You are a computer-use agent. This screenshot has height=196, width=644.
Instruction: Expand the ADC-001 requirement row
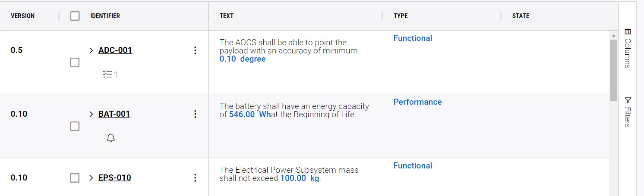pos(91,50)
